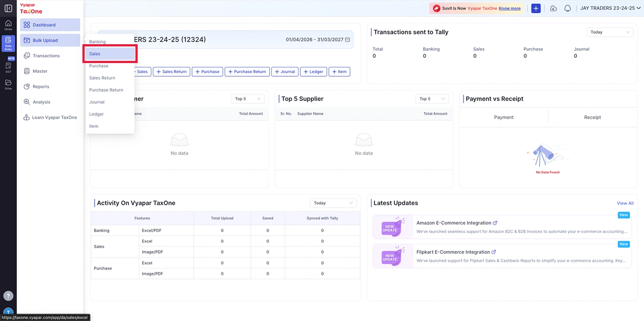The width and height of the screenshot is (644, 321).
Task: Select Sales in the Bulk Upload submenu
Action: 110,54
